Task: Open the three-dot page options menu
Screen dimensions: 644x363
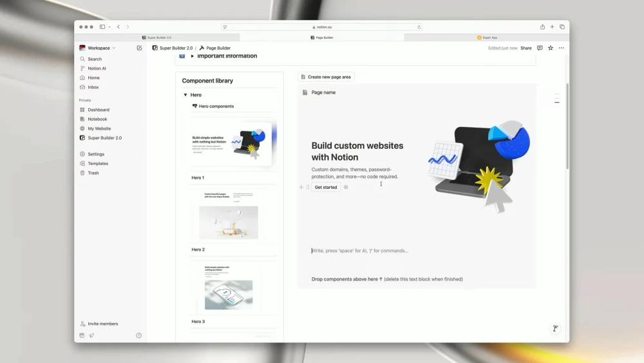Action: coord(562,48)
